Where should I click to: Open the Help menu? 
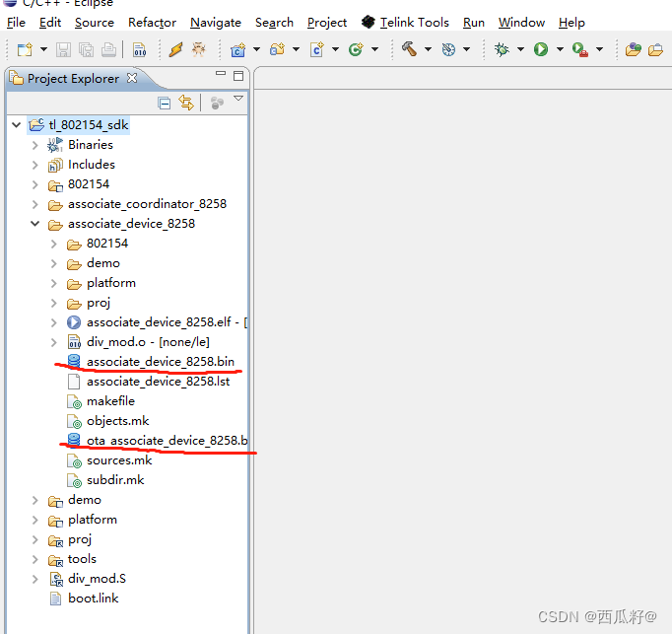pyautogui.click(x=571, y=23)
